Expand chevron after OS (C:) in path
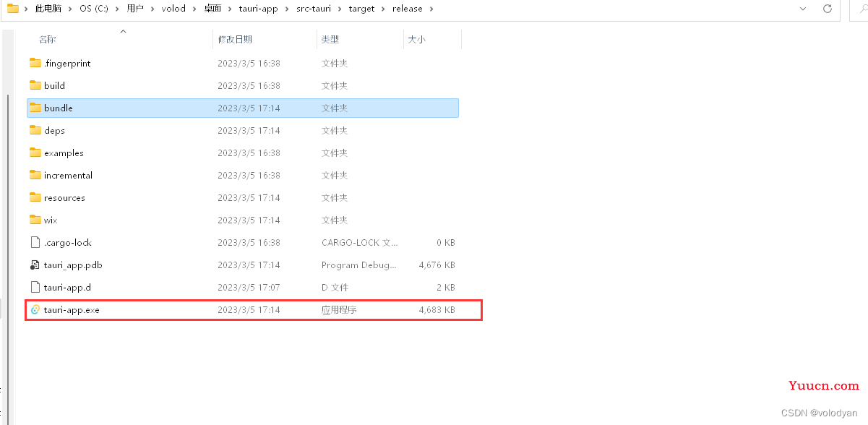The height and width of the screenshot is (425, 868). [x=118, y=9]
